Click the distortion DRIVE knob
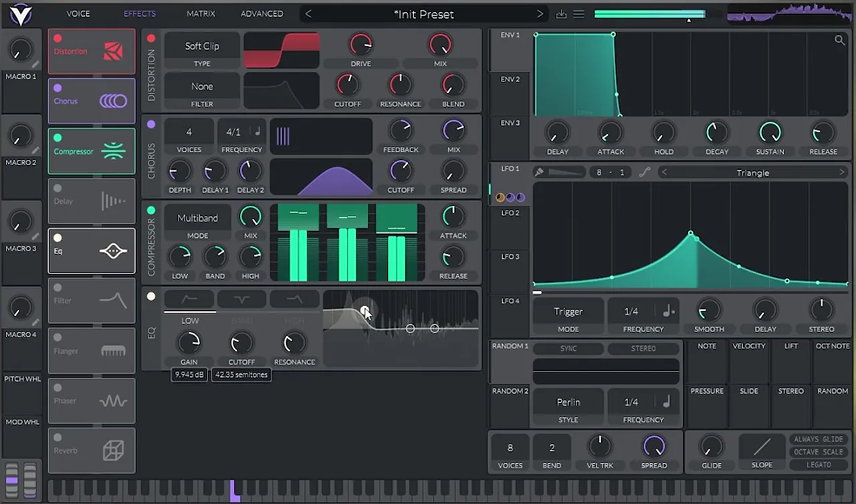This screenshot has height=504, width=856. coord(361,45)
